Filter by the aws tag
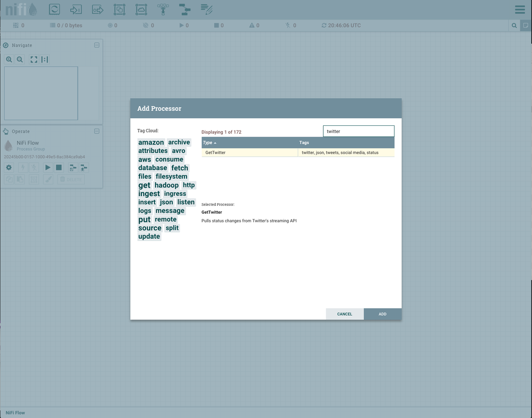 [144, 159]
